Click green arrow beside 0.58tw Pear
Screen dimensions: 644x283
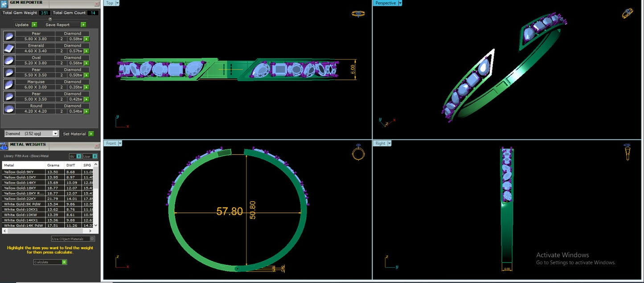click(x=86, y=39)
